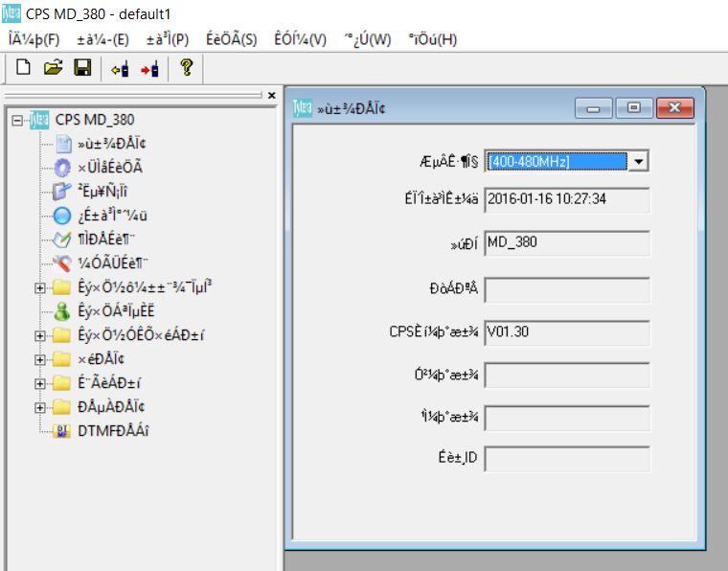Open the (P) Program menu
Image resolution: width=728 pixels, height=571 pixels.
pos(168,39)
